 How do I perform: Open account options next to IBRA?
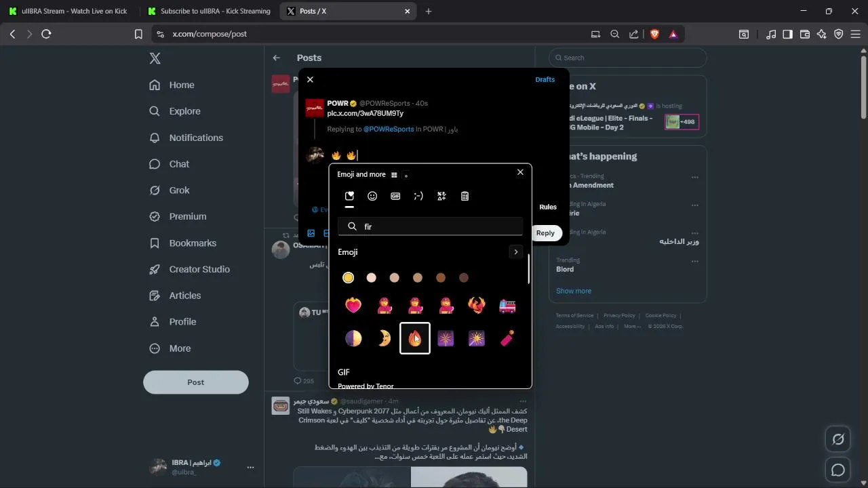(250, 467)
